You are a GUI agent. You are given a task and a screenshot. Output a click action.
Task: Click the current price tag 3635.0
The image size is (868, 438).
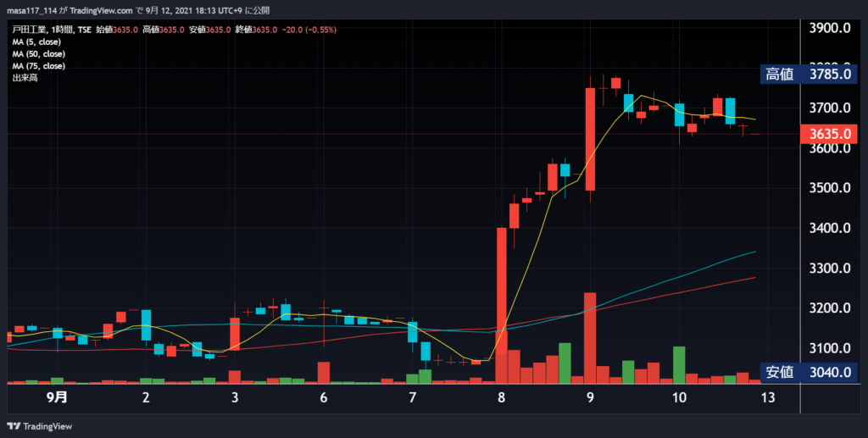click(829, 134)
